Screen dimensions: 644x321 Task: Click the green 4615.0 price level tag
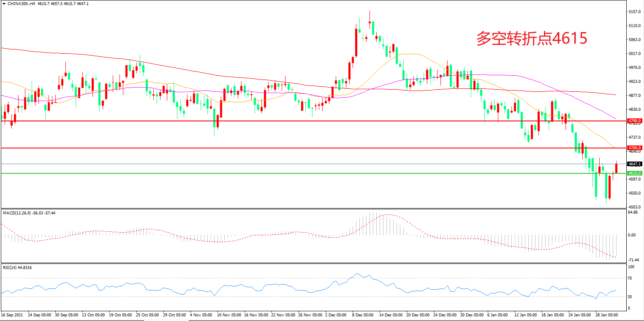pos(635,173)
